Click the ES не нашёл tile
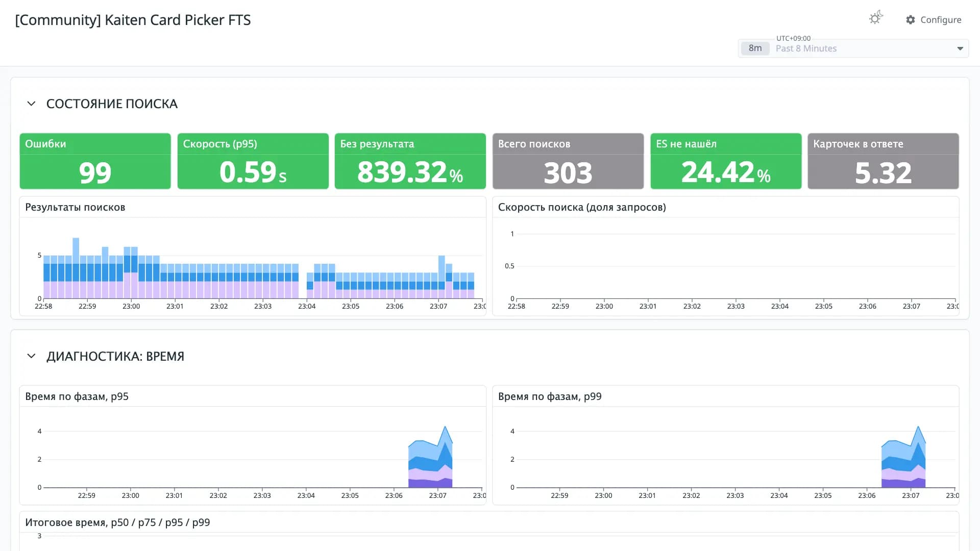 [x=726, y=161]
